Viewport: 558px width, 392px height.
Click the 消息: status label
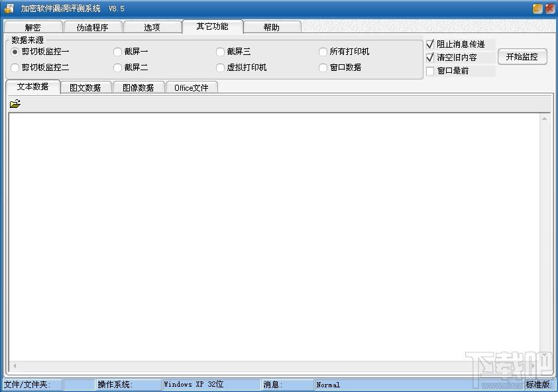tap(272, 385)
